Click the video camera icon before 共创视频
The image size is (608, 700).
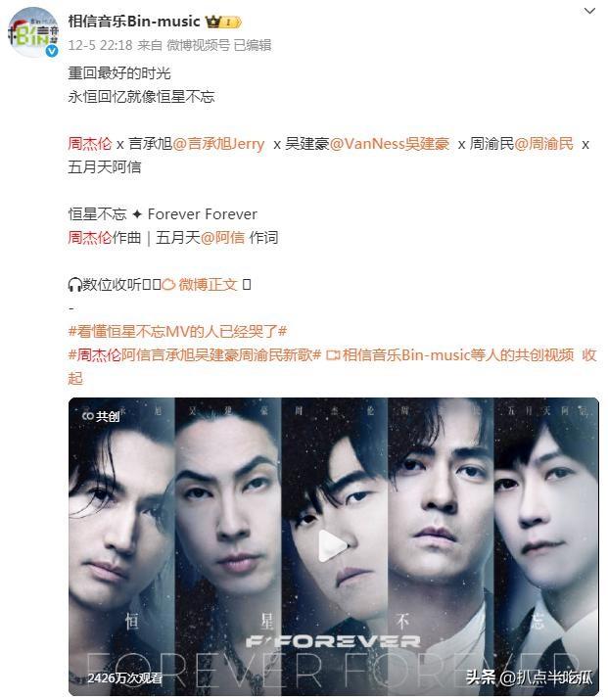(333, 355)
